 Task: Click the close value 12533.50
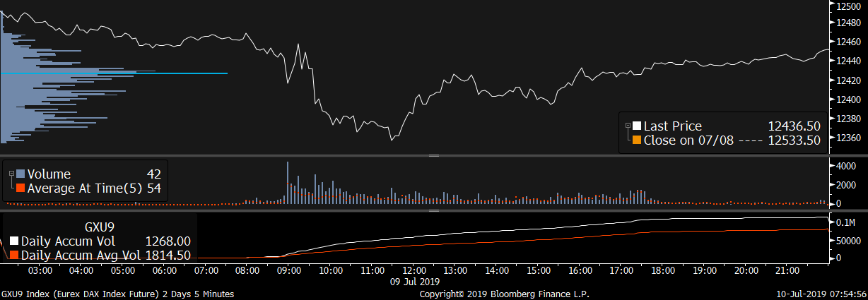(x=794, y=140)
